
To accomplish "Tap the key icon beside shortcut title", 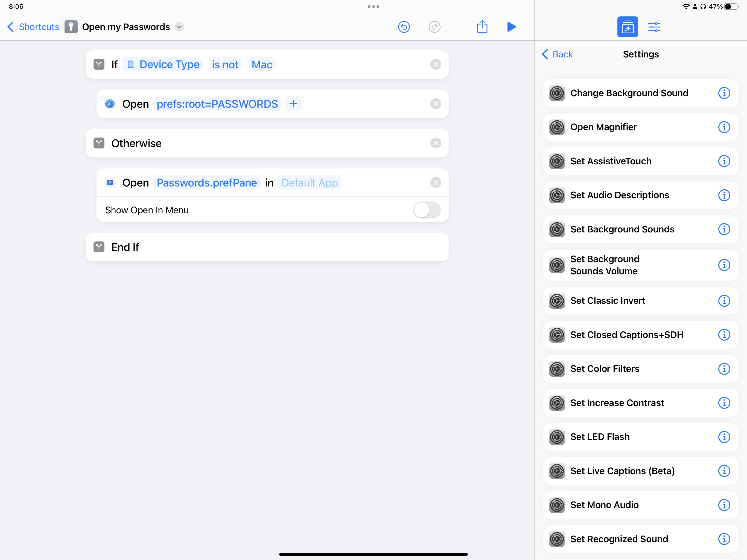I will [71, 27].
